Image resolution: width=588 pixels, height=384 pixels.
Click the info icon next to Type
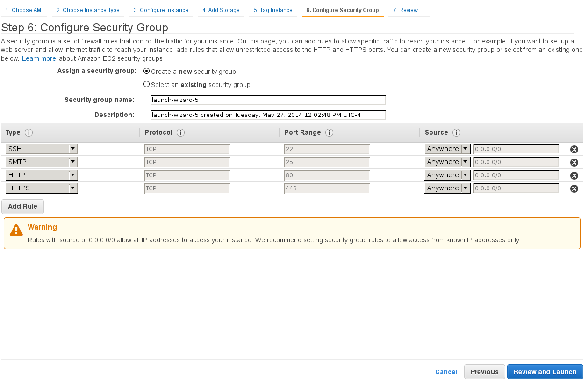pos(29,133)
